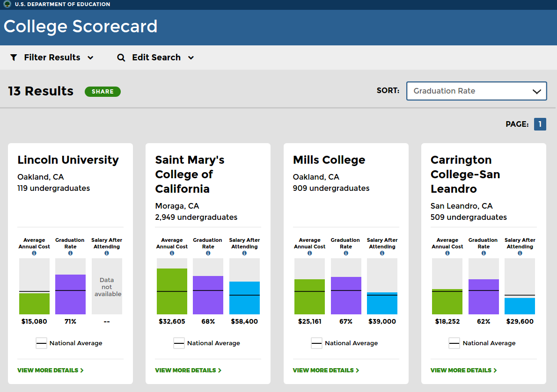This screenshot has height=392, width=557.
Task: Open the Mills College school name
Action: pos(329,160)
